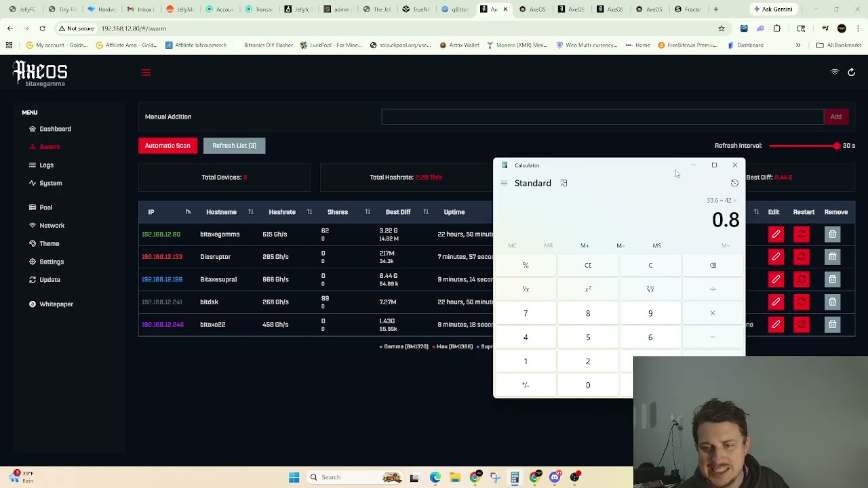Image resolution: width=868 pixels, height=488 pixels.
Task: Edit the bitaxegamma device with pencil icon
Action: tap(776, 235)
